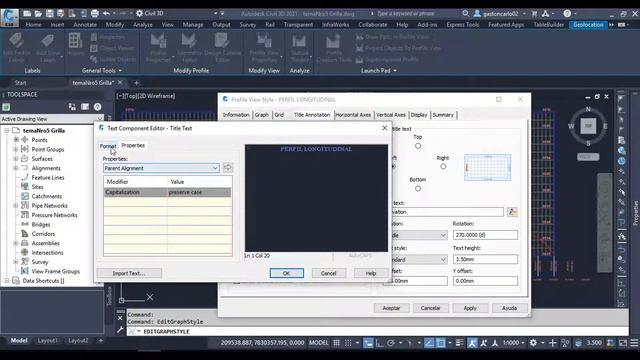Open the Geolocation ribbon tab
This screenshot has width=640, height=360.
(588, 25)
